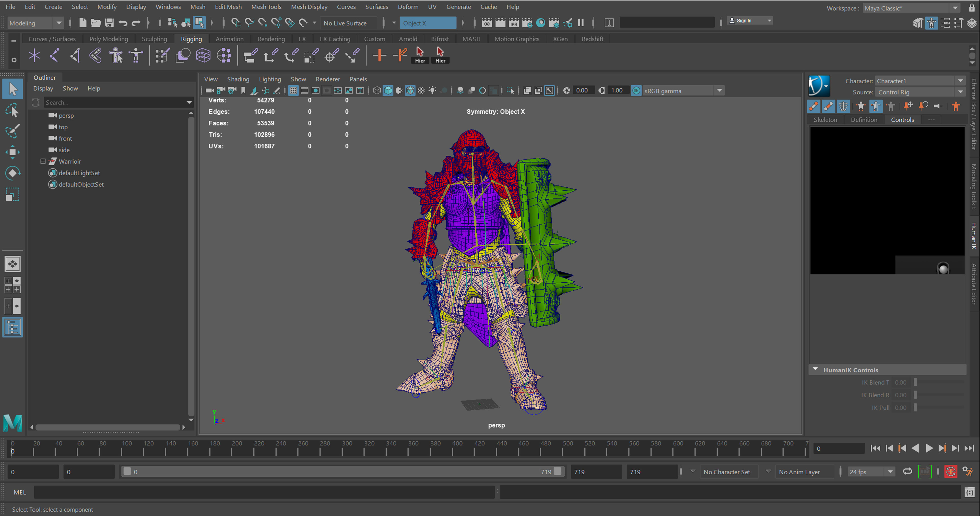Activate the Move tool in toolbox

(13, 152)
